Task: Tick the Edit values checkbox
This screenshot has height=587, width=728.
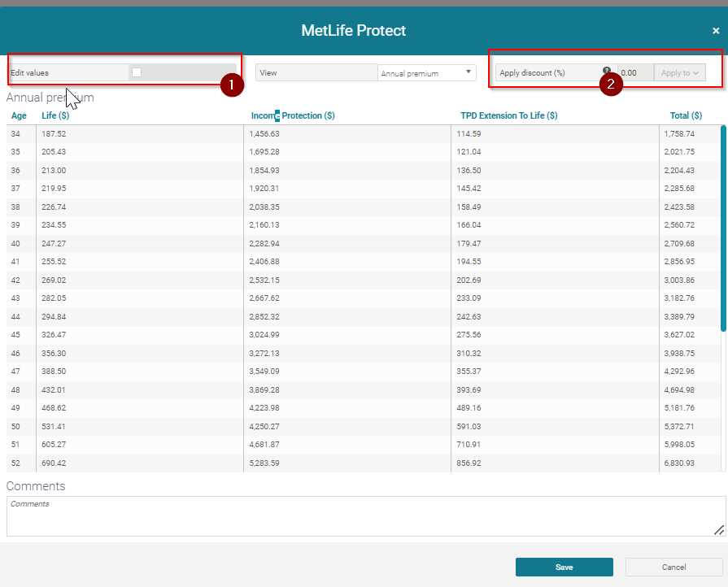Action: point(137,72)
